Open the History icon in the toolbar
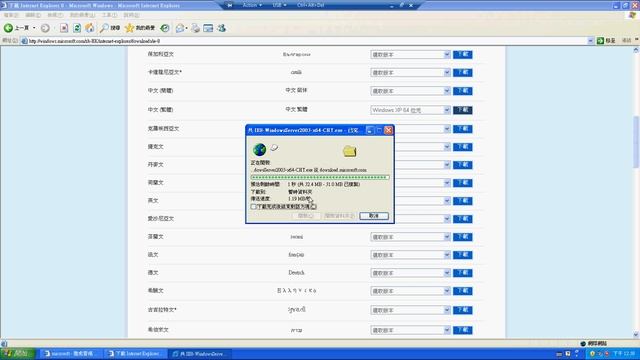The image size is (640, 360). [x=165, y=28]
